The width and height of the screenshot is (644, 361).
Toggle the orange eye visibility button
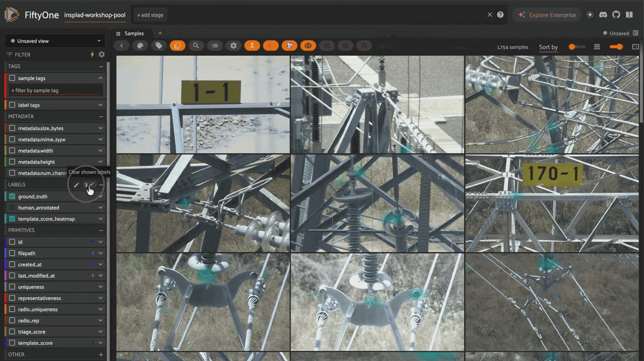click(308, 46)
